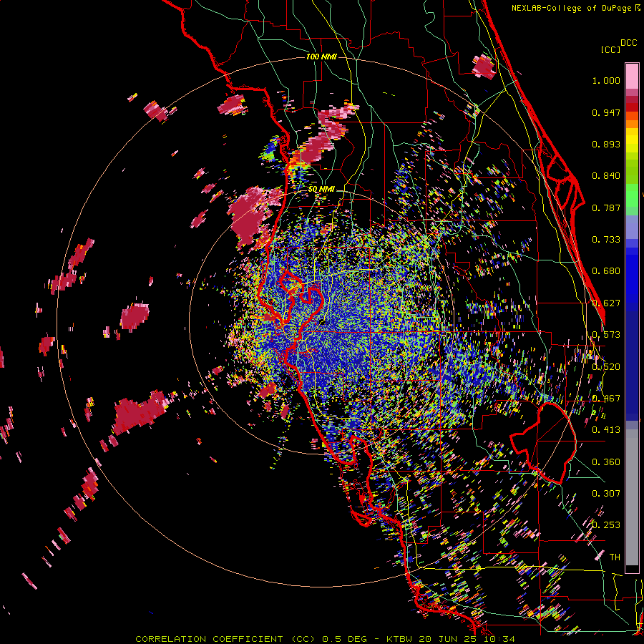Click the 0.307 scale label
The height and width of the screenshot is (644, 644).
(606, 494)
